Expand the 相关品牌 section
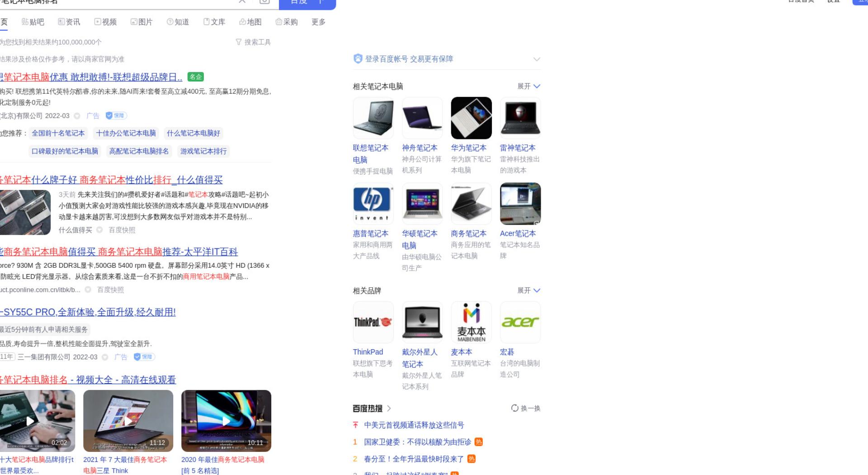Image resolution: width=868 pixels, height=475 pixels. (529, 290)
